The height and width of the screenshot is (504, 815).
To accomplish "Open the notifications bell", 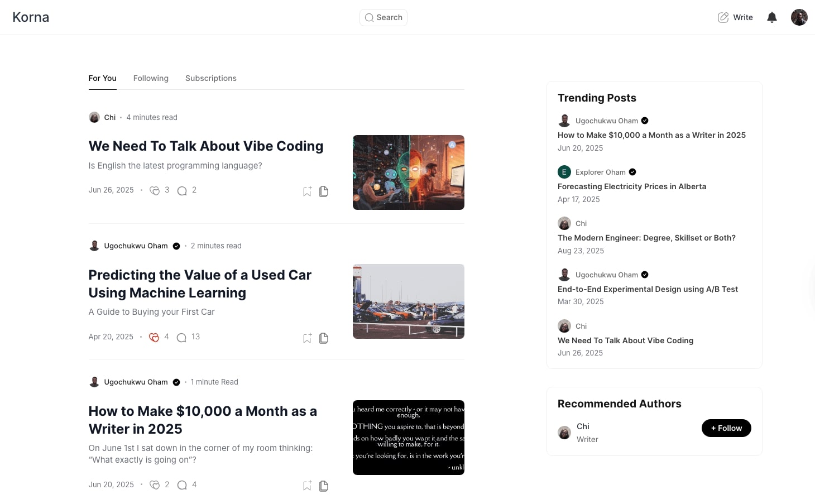I will (772, 17).
